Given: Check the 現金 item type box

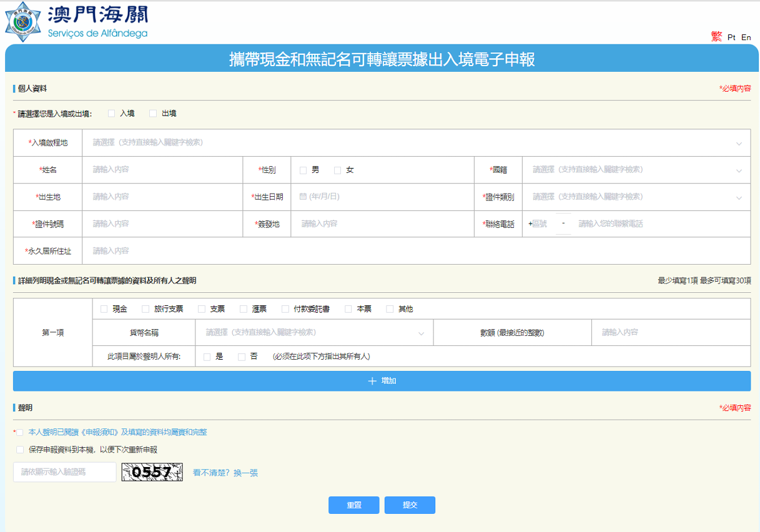Looking at the screenshot, I should [104, 309].
